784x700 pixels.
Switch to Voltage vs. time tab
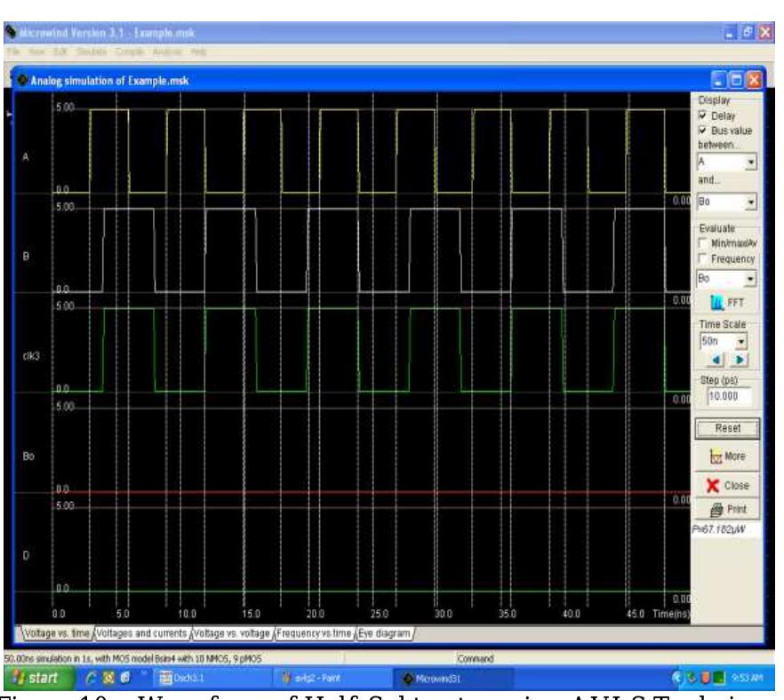pyautogui.click(x=56, y=633)
